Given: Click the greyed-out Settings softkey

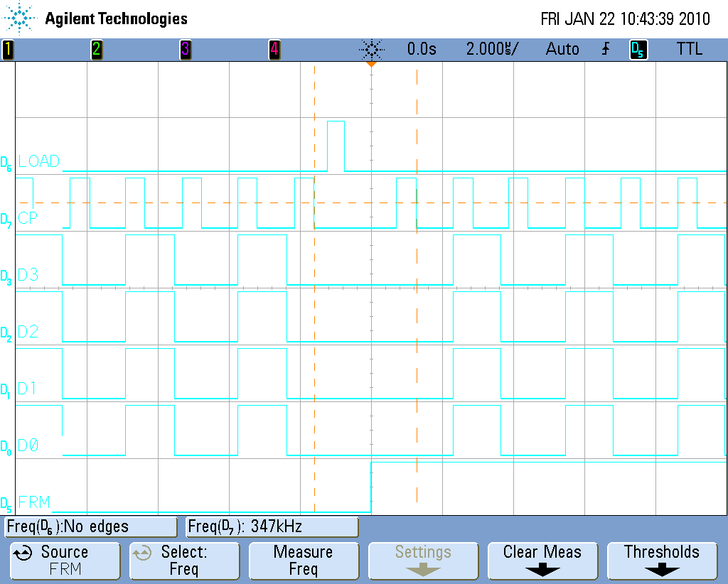Looking at the screenshot, I should pyautogui.click(x=423, y=561).
